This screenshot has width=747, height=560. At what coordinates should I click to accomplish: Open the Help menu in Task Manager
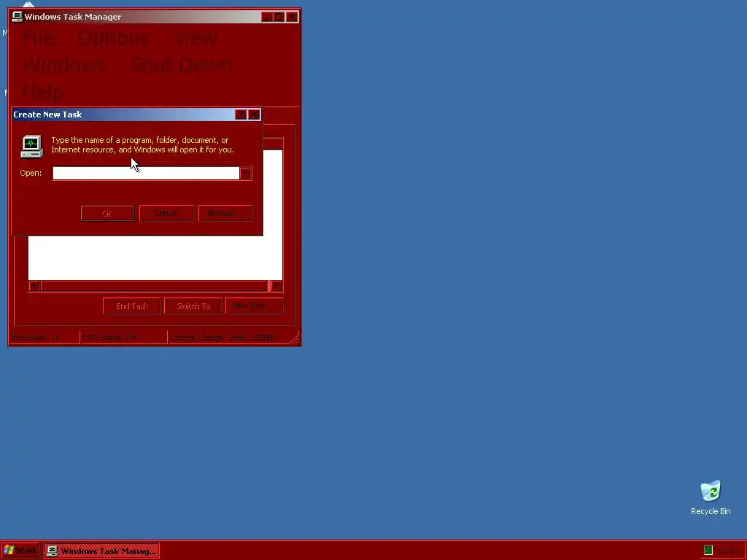[42, 91]
